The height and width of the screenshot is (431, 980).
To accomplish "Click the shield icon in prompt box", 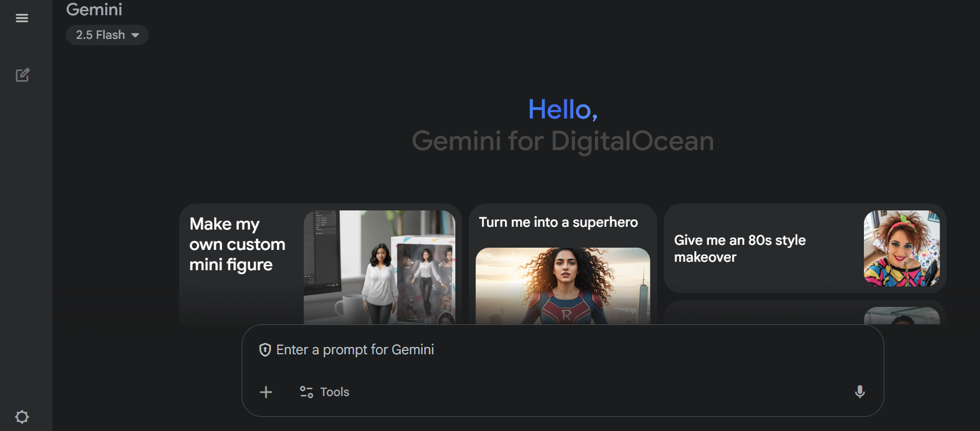I will point(265,350).
